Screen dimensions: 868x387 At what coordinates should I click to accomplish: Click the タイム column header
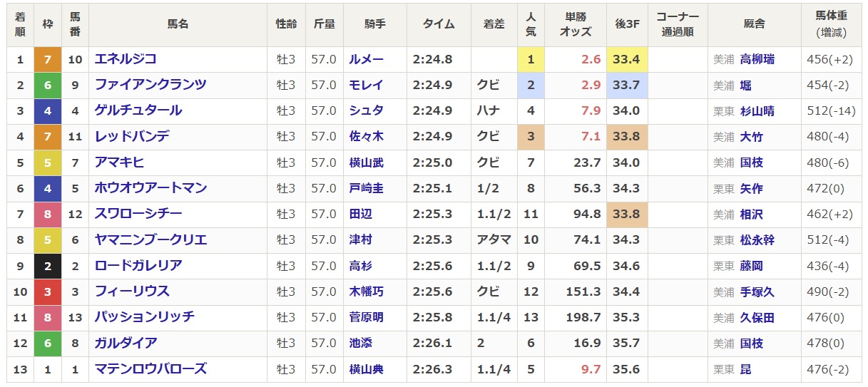coord(438,24)
